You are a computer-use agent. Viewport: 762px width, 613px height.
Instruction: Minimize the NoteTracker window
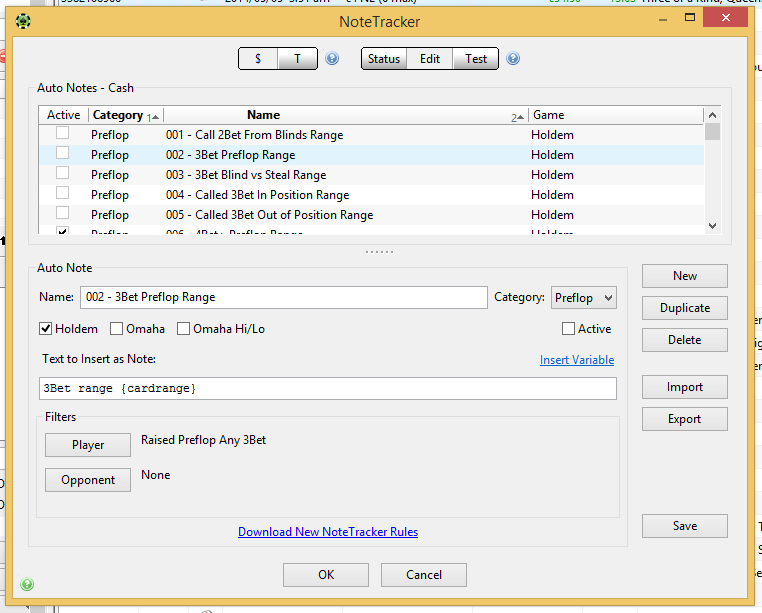point(663,18)
